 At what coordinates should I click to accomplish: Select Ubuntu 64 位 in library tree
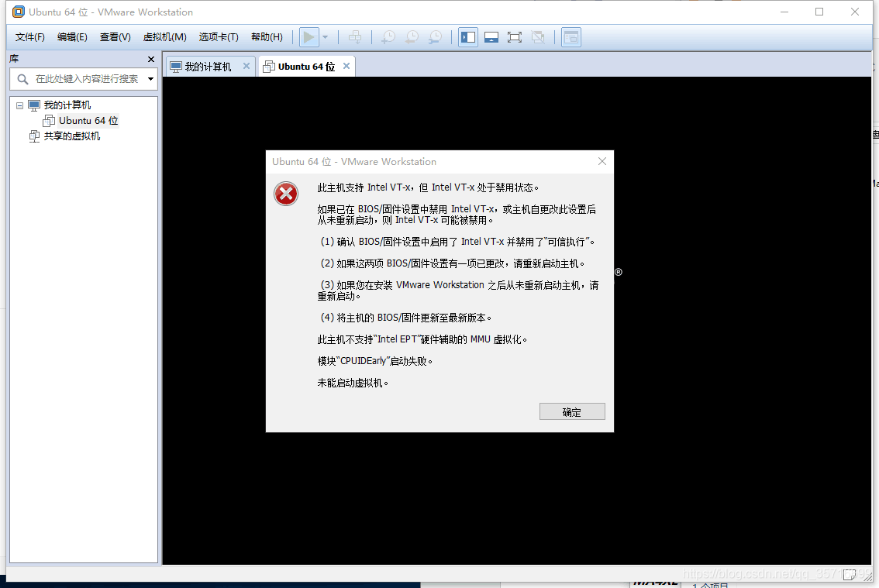click(x=88, y=121)
